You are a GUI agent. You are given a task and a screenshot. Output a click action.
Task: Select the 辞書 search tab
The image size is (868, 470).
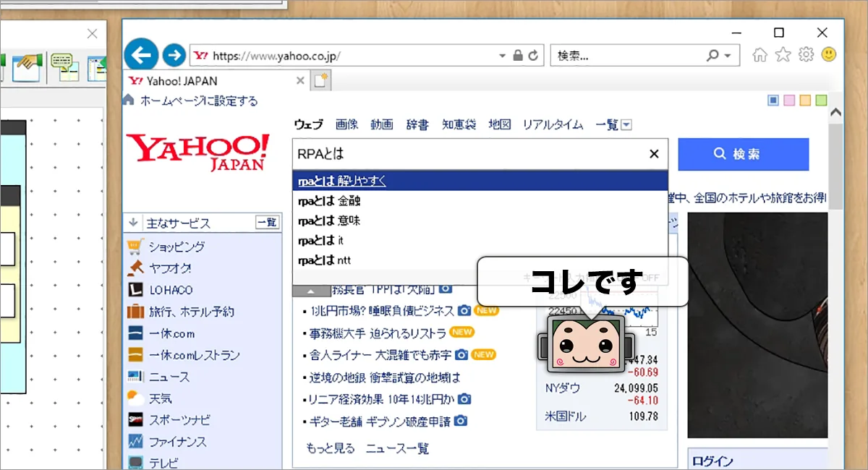point(417,124)
